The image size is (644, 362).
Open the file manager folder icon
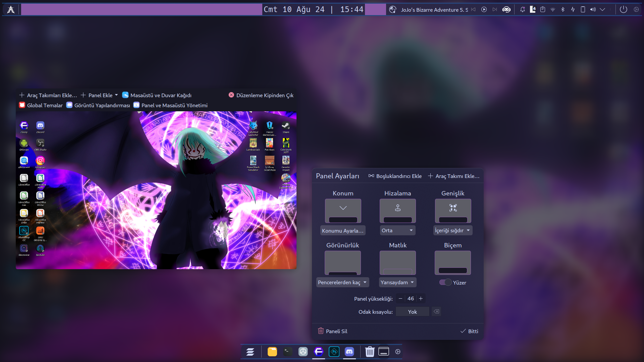click(272, 352)
